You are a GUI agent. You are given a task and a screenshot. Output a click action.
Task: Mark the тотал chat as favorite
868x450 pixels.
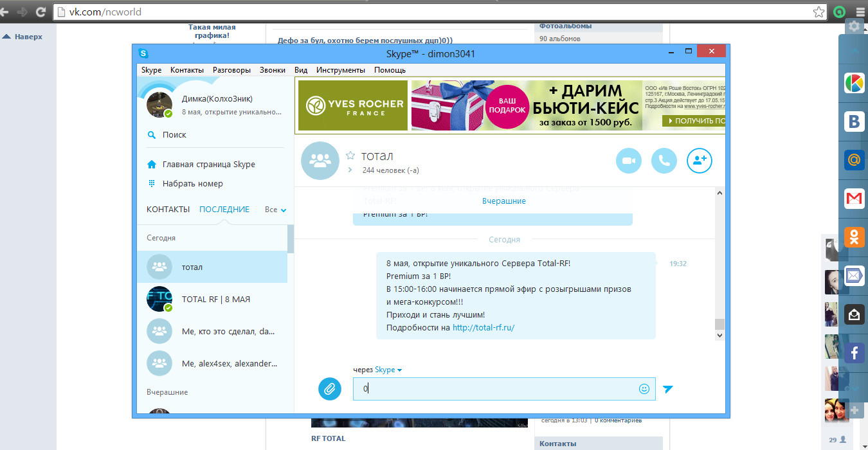pos(350,156)
